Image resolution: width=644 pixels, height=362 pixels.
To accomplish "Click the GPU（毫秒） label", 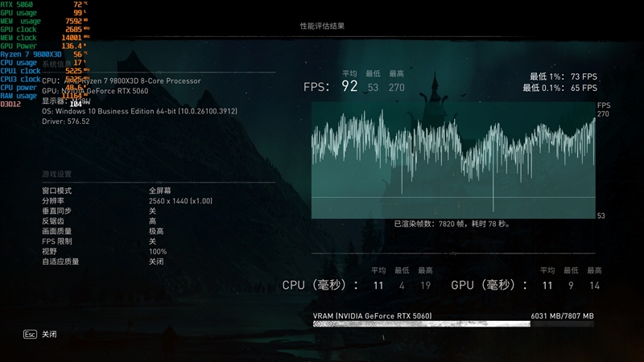I will 489,285.
